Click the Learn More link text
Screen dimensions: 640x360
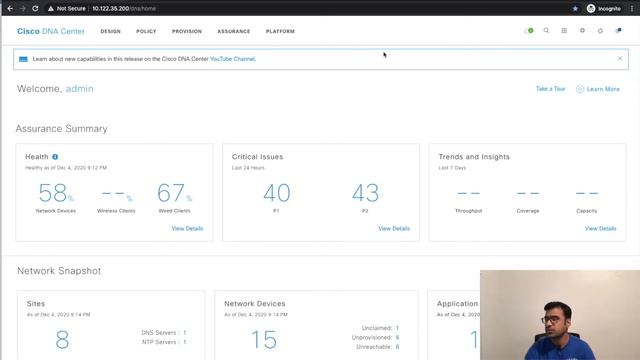pyautogui.click(x=603, y=89)
